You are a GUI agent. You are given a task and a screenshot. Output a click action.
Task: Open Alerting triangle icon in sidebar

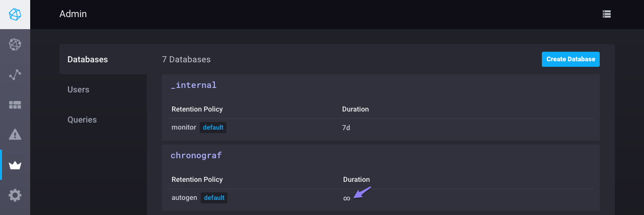pos(15,135)
